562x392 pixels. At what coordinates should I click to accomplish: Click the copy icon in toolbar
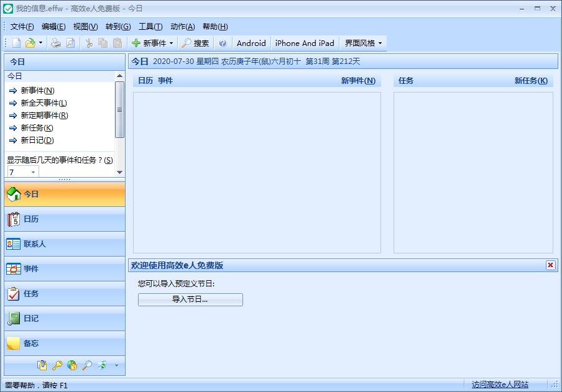[103, 43]
